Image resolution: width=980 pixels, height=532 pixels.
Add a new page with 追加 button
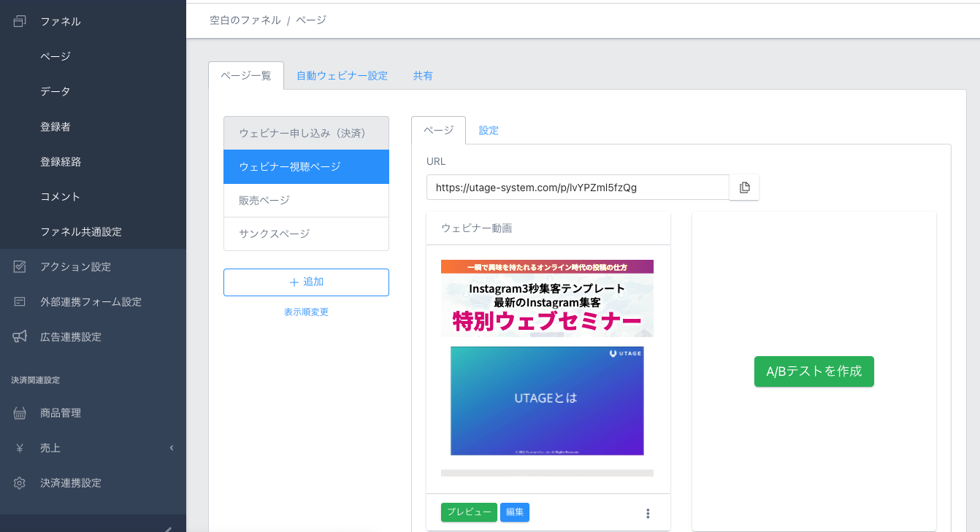tap(306, 282)
